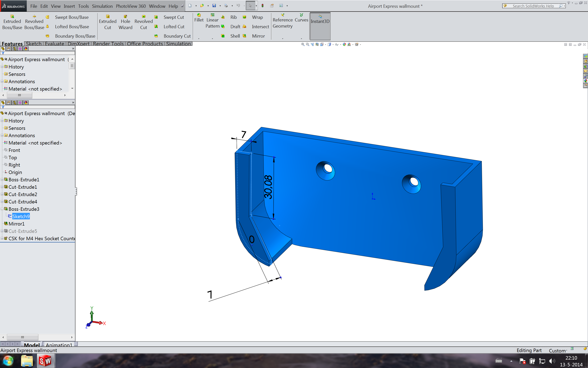The image size is (588, 368).
Task: Switch to the Evaluate tab
Action: tap(55, 44)
